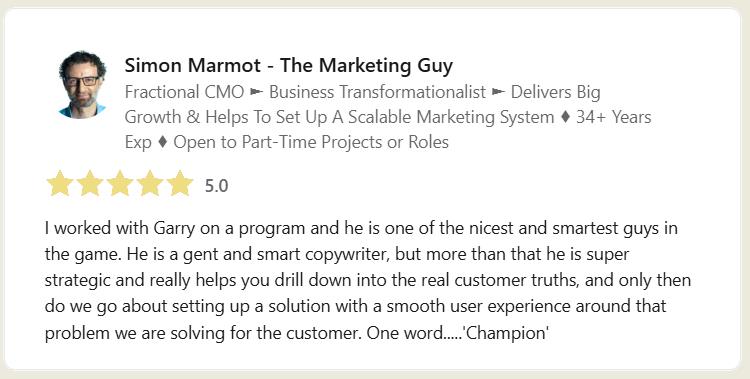Select the fifth rating star
Viewport: 750px width, 379px height.
click(x=180, y=183)
